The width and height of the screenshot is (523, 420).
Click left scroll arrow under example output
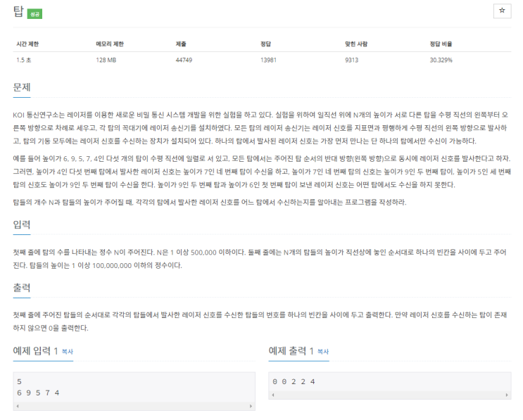273,395
